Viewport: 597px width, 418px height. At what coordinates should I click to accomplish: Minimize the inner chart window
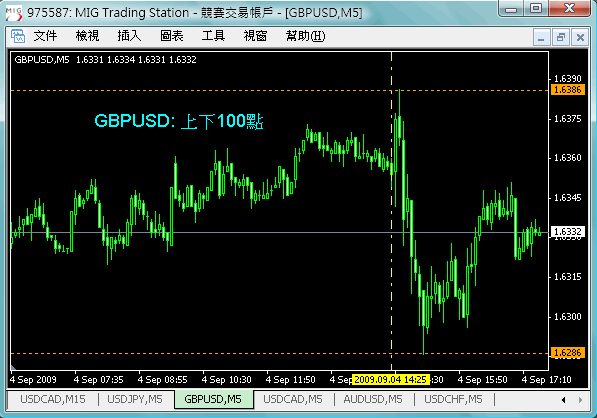click(x=541, y=37)
